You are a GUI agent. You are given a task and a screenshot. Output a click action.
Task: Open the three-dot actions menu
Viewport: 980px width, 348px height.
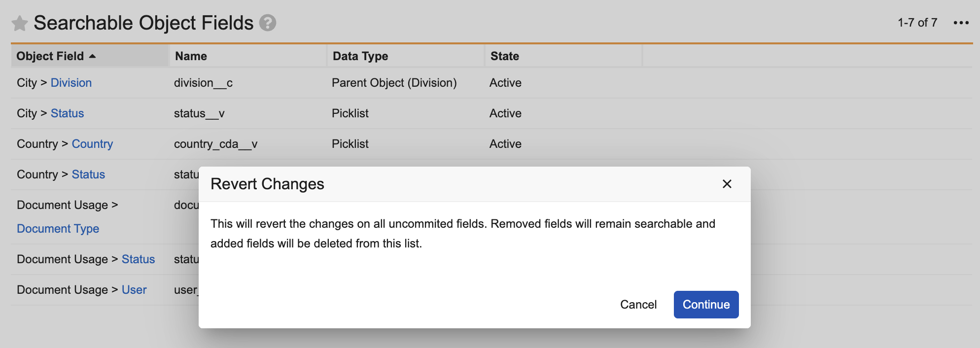click(961, 23)
